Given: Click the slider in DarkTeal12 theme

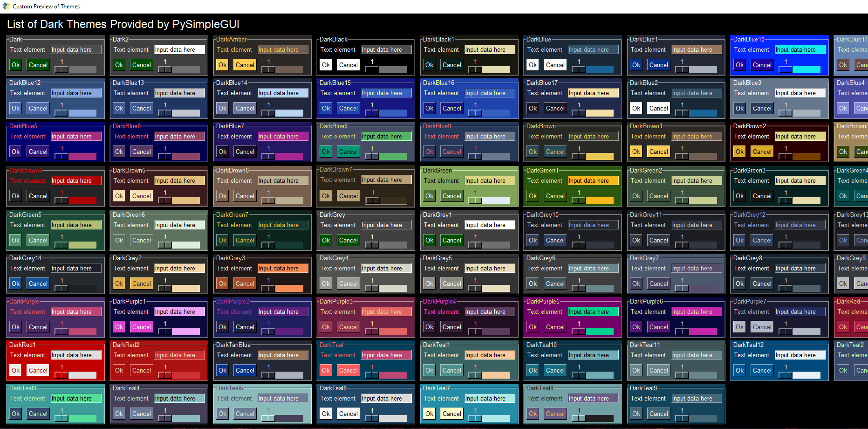Looking at the screenshot, I should coord(800,375).
